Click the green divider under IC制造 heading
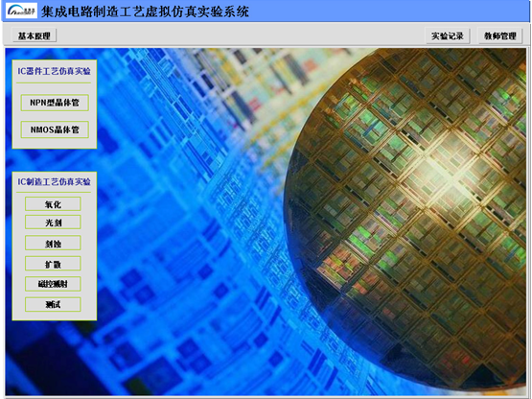This screenshot has height=399, width=532. coord(54,193)
